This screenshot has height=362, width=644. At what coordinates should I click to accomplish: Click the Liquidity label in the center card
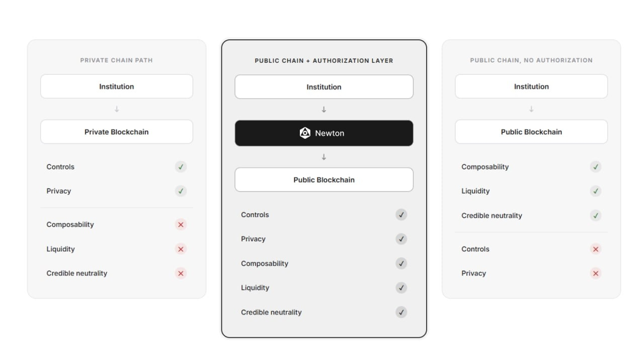[255, 288]
